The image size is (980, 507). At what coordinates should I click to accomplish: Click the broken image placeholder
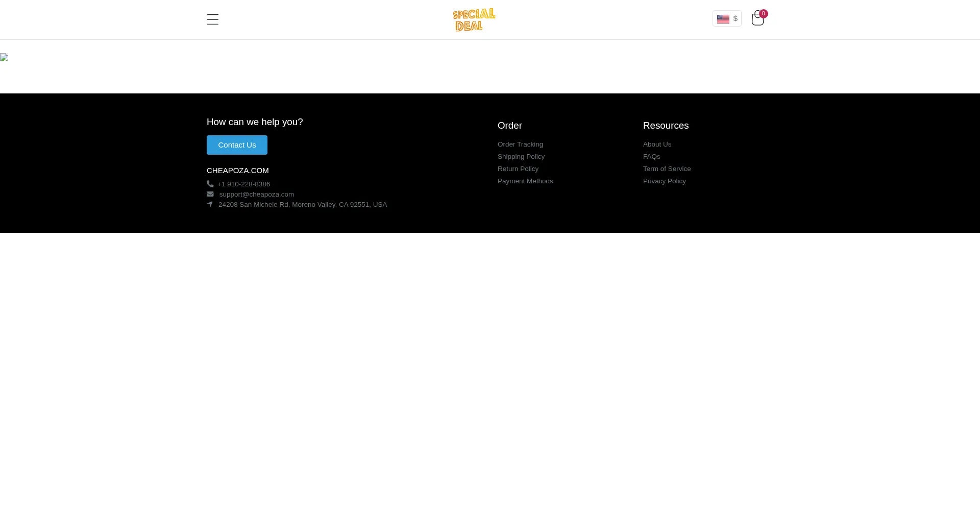[x=4, y=57]
